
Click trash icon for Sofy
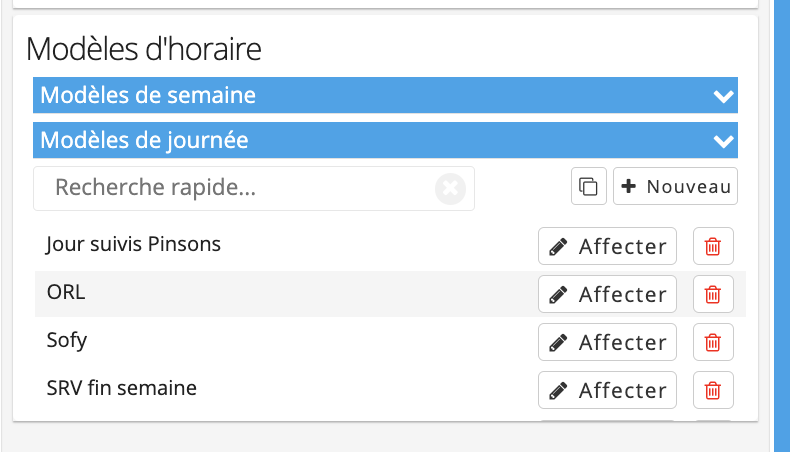[x=713, y=342]
